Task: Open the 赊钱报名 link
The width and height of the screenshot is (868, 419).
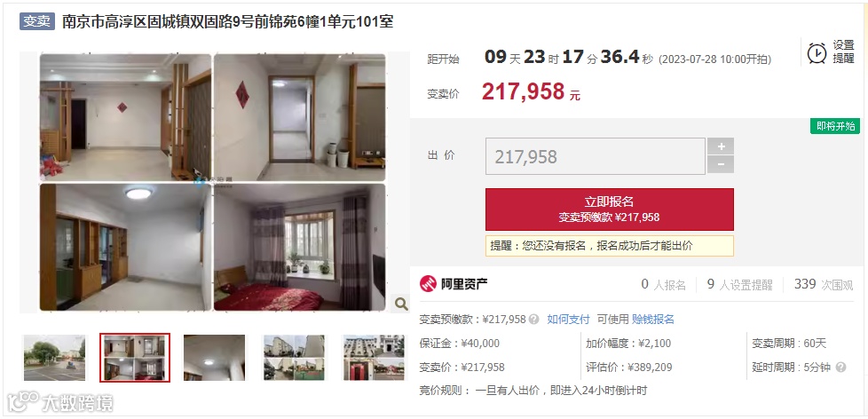Action: tap(653, 320)
